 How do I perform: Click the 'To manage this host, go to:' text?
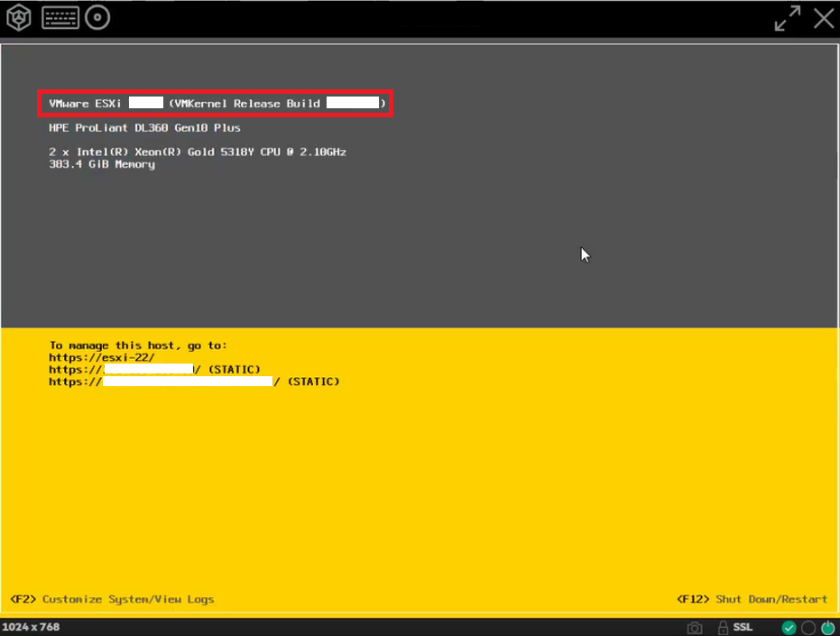[x=138, y=346]
